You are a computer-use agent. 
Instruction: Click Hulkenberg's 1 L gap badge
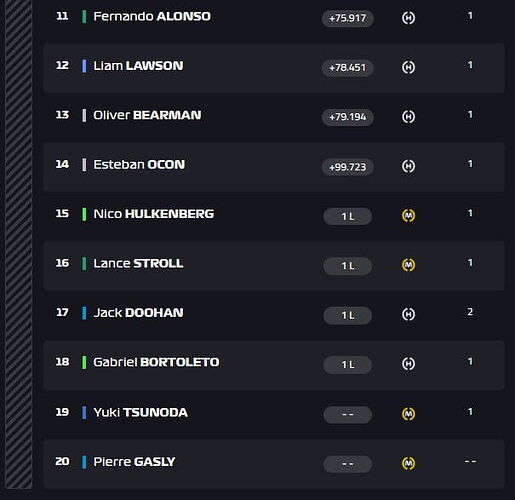click(347, 216)
